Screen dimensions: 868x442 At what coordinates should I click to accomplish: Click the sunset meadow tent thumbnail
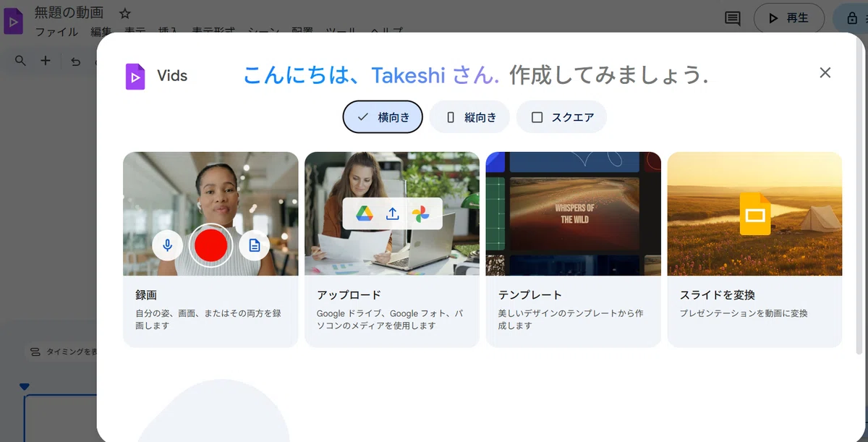754,213
